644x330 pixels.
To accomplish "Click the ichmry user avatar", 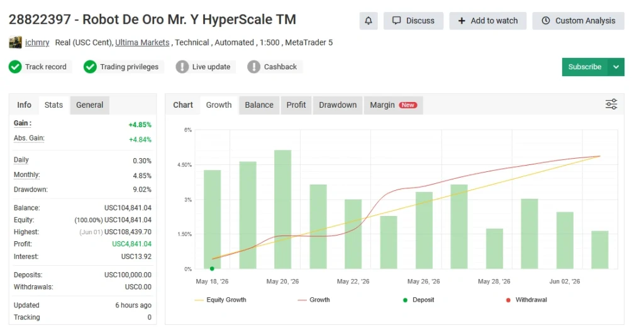I will [15, 42].
